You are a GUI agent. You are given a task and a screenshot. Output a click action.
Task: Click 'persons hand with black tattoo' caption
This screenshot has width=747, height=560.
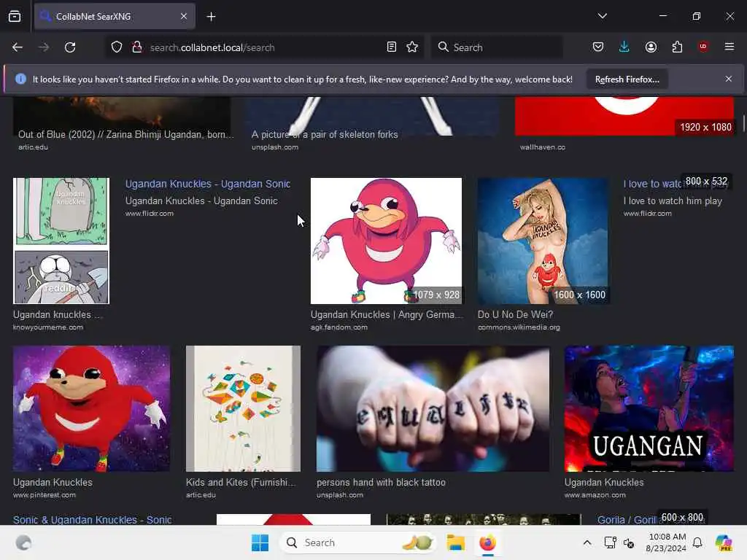(381, 483)
